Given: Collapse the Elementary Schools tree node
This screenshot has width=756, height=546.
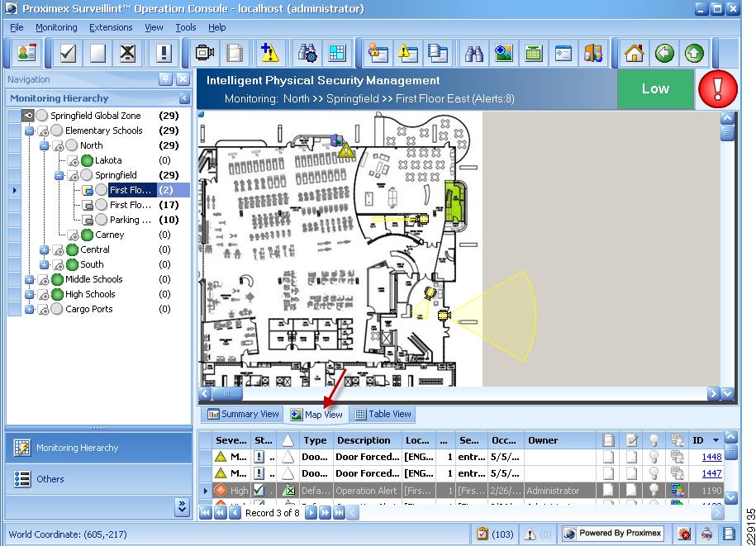Looking at the screenshot, I should [30, 131].
